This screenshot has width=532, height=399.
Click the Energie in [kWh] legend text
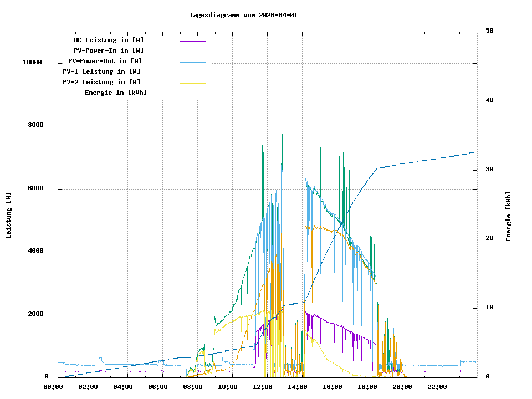116,93
